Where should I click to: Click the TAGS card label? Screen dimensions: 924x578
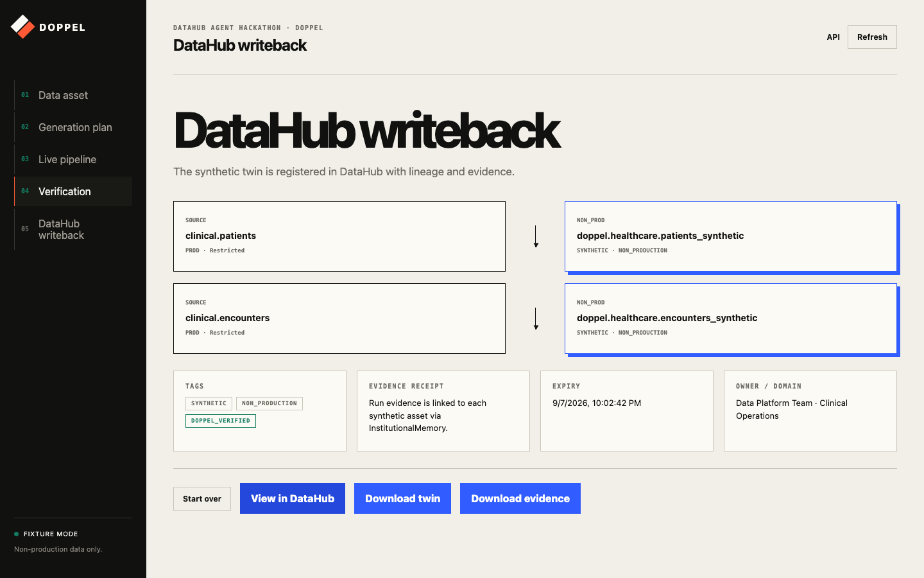click(x=194, y=387)
